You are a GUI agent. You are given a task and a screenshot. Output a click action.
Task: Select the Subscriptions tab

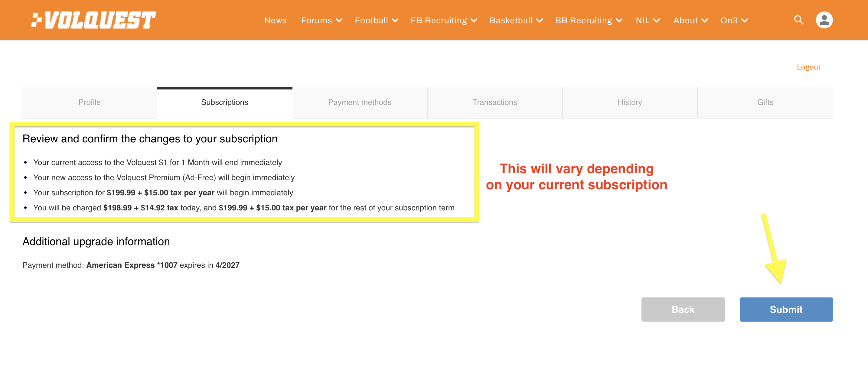224,102
